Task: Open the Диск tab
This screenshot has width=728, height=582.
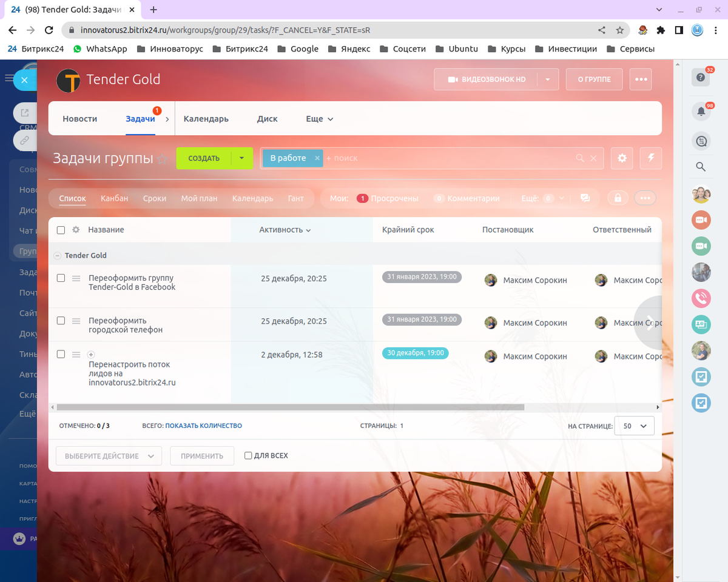Action: coord(268,119)
